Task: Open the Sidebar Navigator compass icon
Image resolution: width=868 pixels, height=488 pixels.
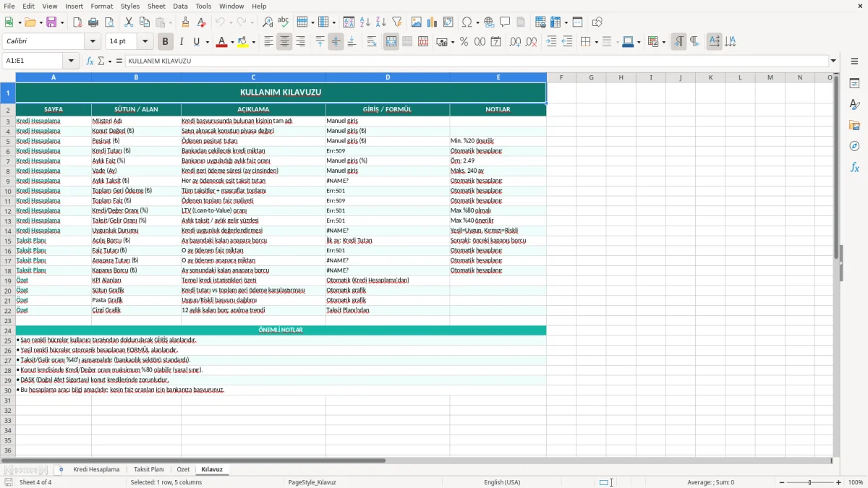Action: pos(854,146)
